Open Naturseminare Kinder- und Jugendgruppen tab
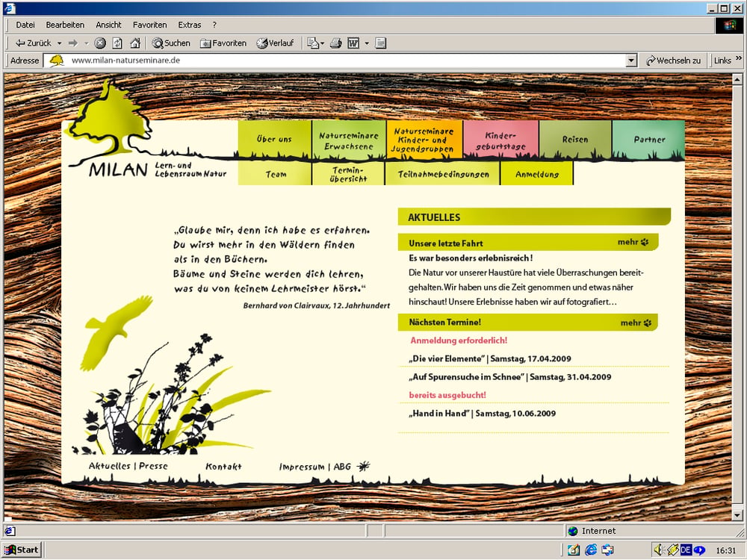Screen dimensions: 747x560 [424, 140]
